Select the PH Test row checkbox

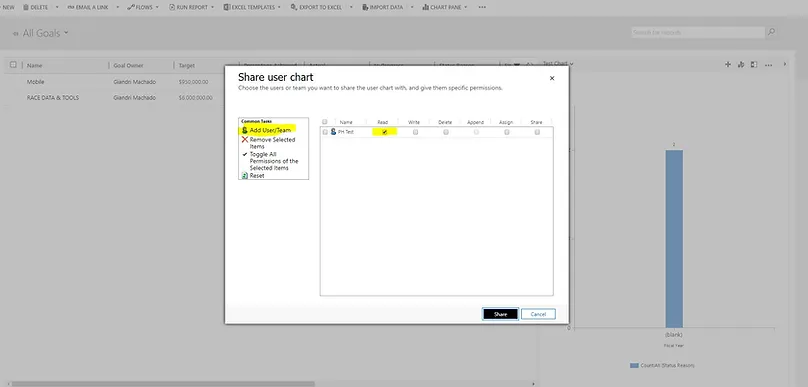(x=325, y=132)
